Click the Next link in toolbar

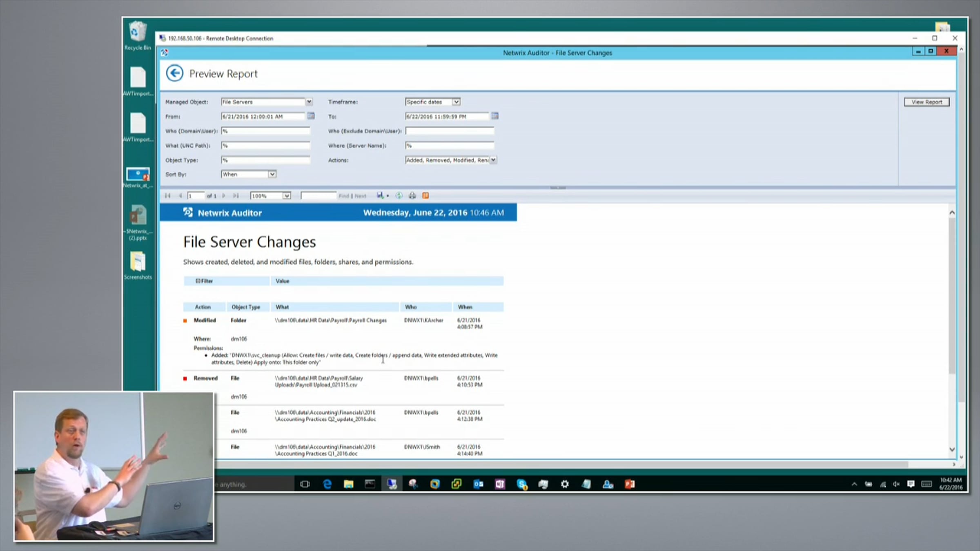(360, 196)
